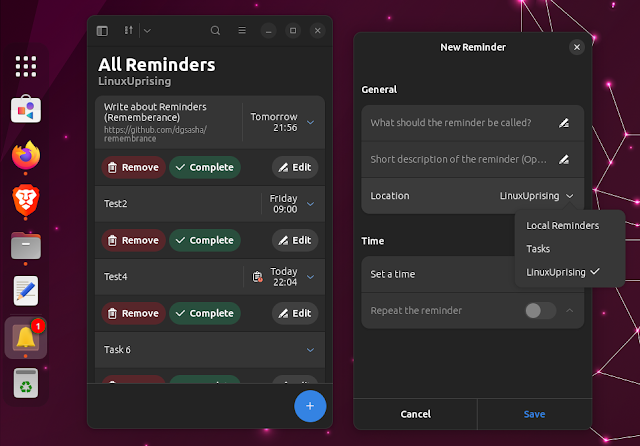Mark Test4 reminder as complete
The width and height of the screenshot is (640, 446).
pos(205,313)
